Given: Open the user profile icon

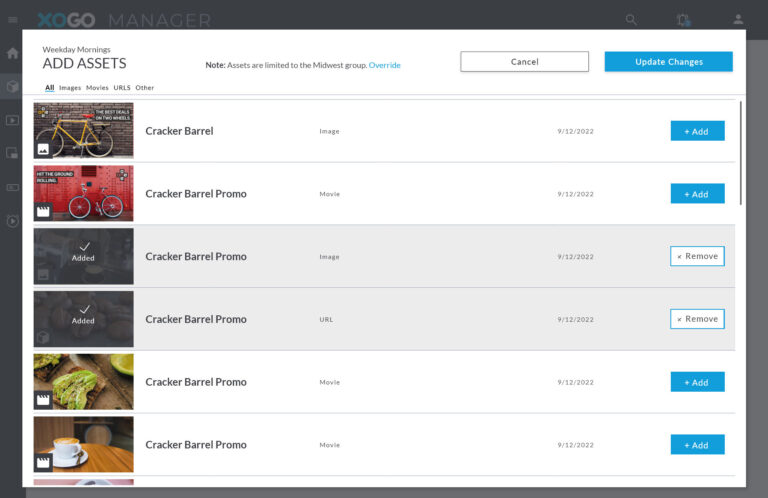Looking at the screenshot, I should (x=738, y=20).
